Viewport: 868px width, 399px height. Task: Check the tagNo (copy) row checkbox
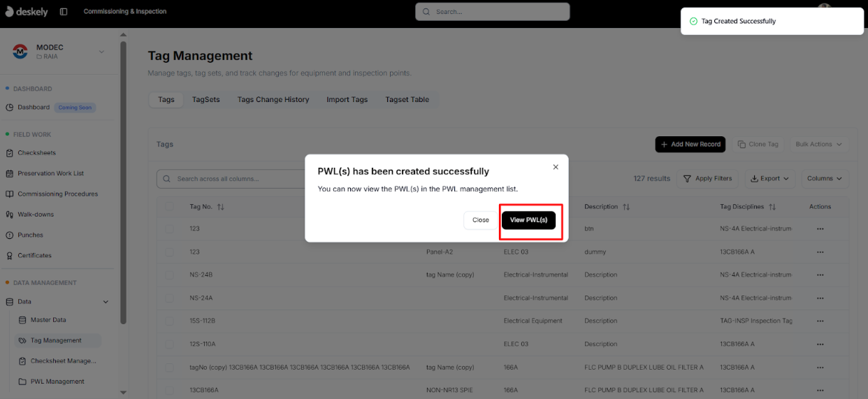tap(170, 367)
